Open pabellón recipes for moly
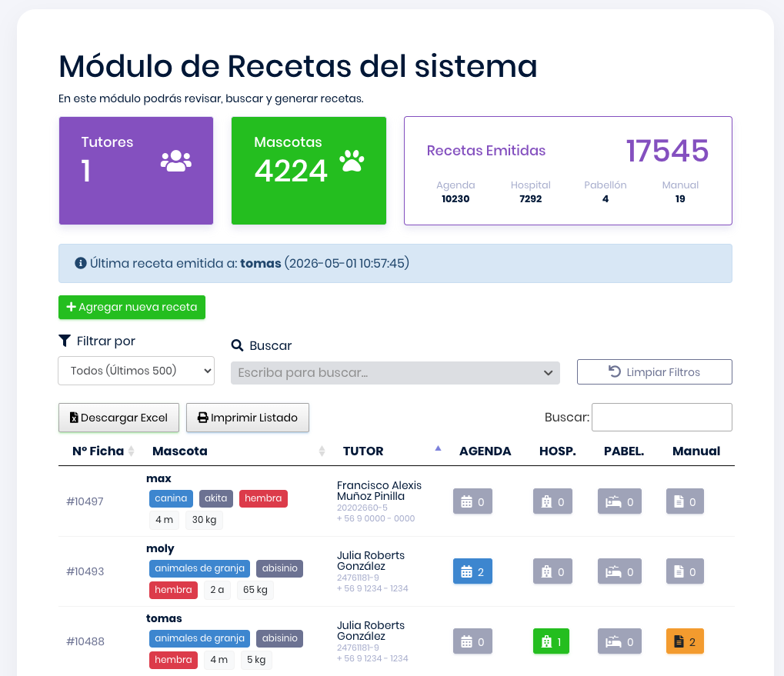 pyautogui.click(x=619, y=571)
